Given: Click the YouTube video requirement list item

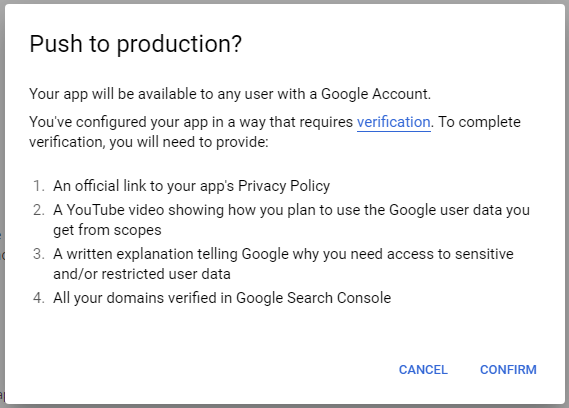Looking at the screenshot, I should pyautogui.click(x=291, y=220).
